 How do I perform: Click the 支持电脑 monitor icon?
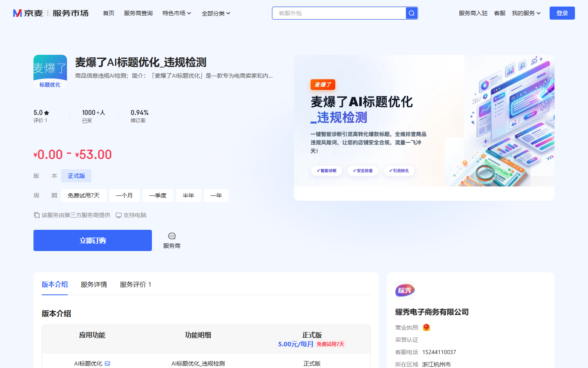(118, 215)
